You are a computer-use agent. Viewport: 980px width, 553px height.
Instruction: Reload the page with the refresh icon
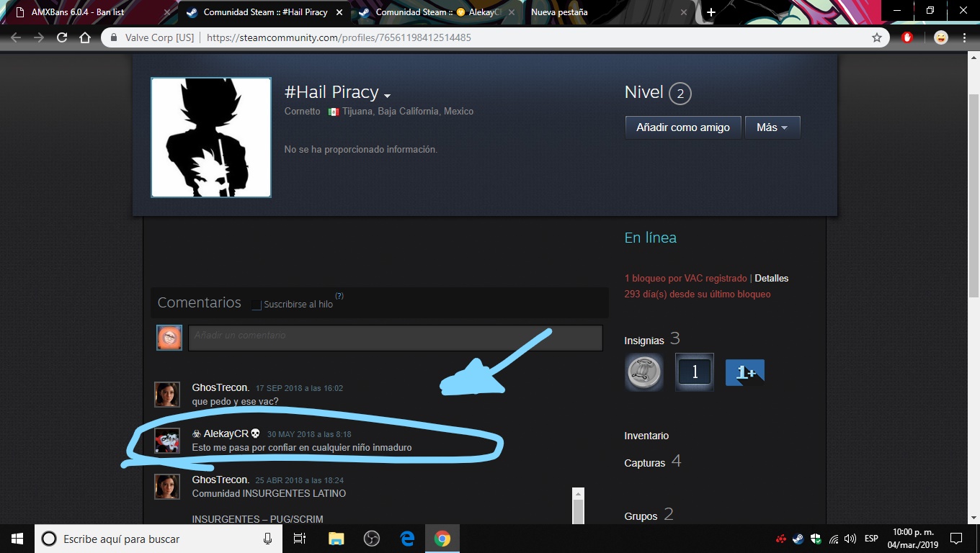[62, 37]
